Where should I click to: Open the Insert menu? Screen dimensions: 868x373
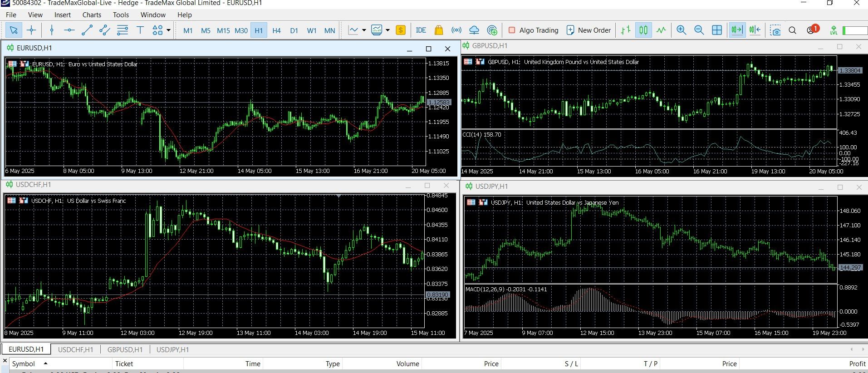coord(63,15)
